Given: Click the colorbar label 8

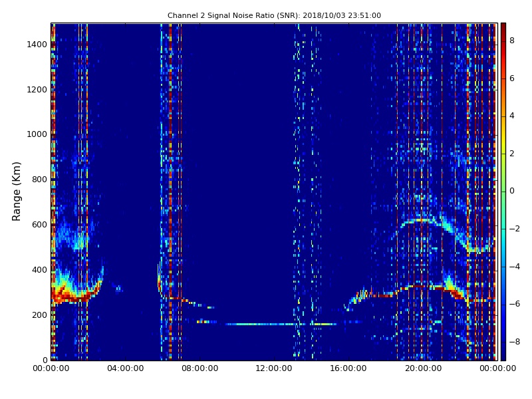Looking at the screenshot, I should pos(512,41).
